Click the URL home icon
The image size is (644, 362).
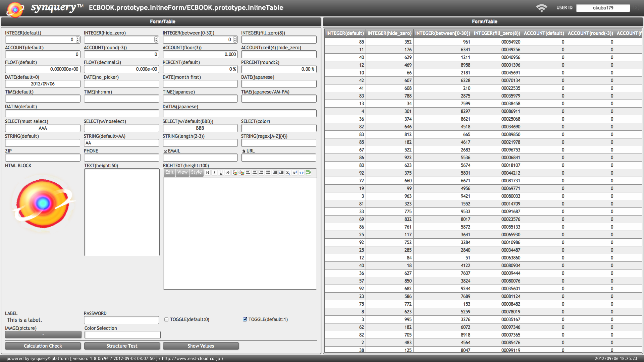click(244, 151)
